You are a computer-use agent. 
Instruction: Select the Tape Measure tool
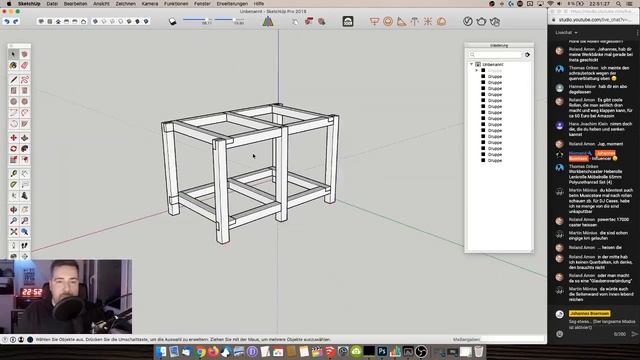[x=13, y=174]
